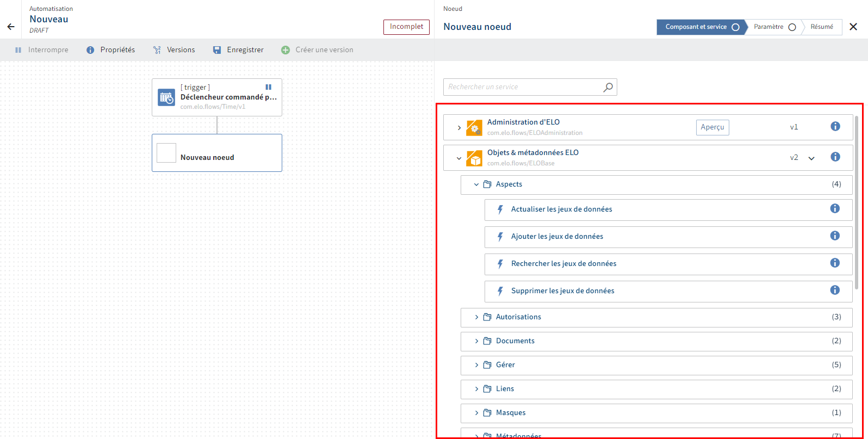
Task: Select Actualiser les jeux de données service
Action: click(668, 209)
